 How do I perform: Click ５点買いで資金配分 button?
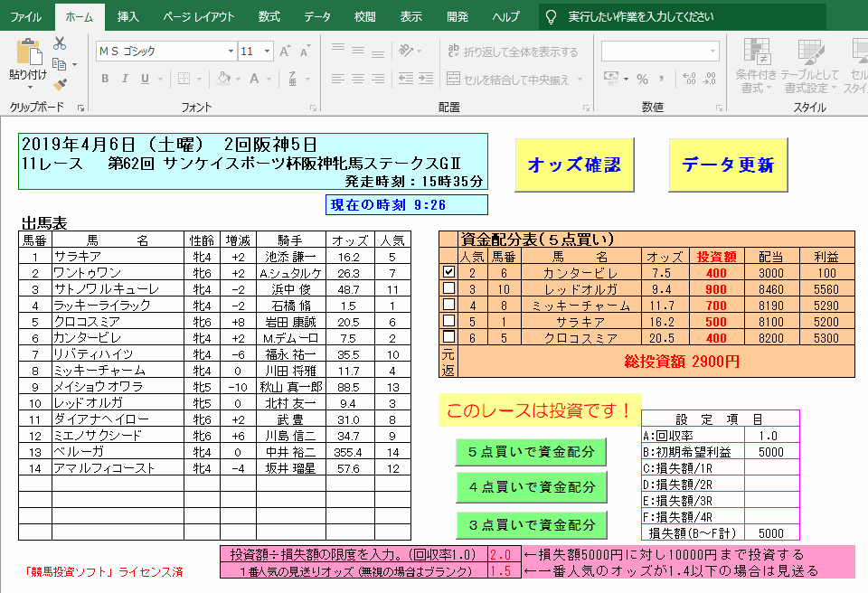532,452
